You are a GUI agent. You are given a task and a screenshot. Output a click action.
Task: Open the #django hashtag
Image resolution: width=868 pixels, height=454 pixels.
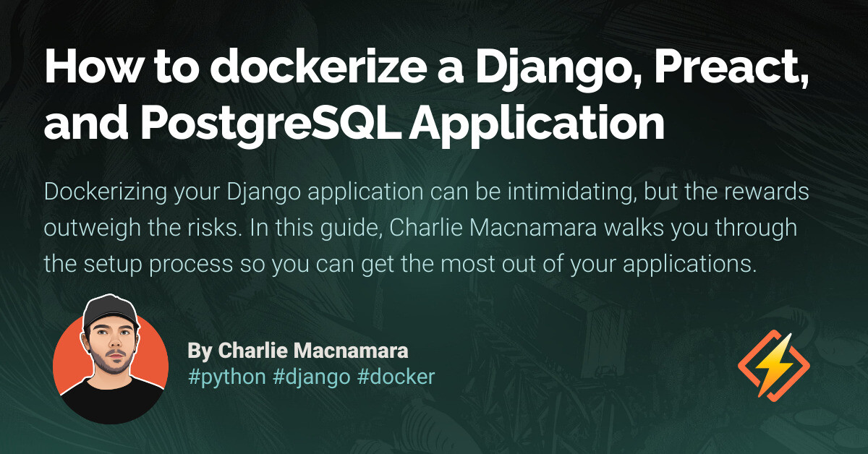pos(314,376)
